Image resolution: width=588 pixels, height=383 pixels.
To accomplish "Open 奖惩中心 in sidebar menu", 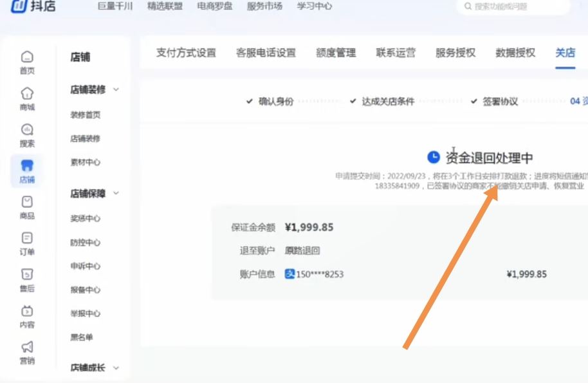I will click(x=85, y=219).
